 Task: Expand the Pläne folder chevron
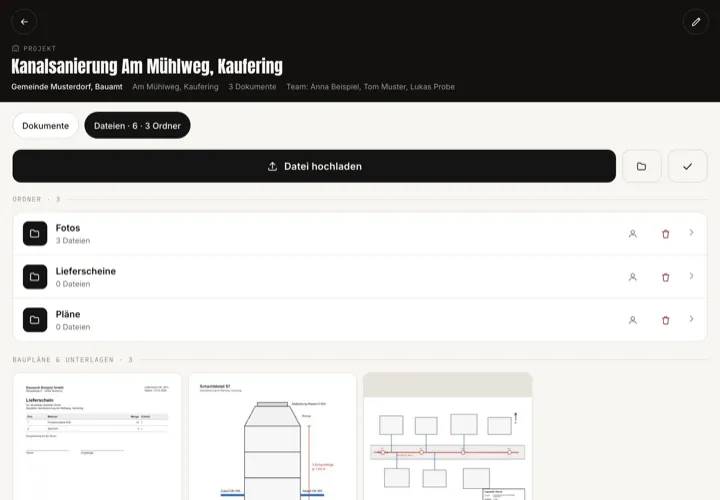pyautogui.click(x=692, y=319)
